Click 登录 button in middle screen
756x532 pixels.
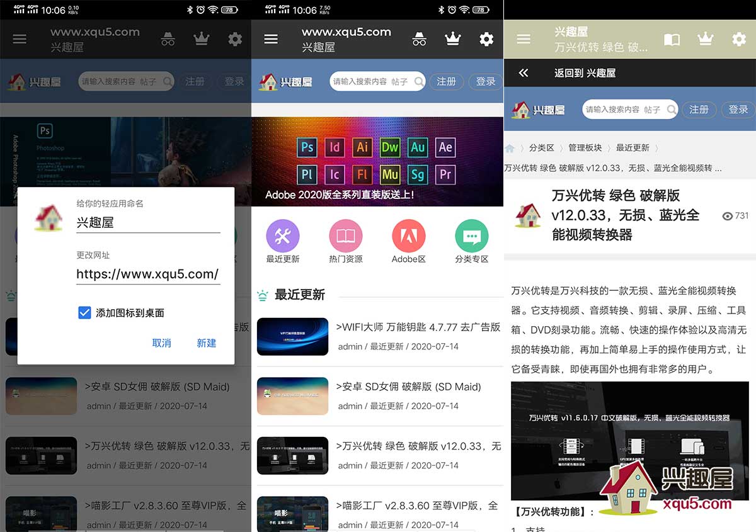(x=485, y=82)
